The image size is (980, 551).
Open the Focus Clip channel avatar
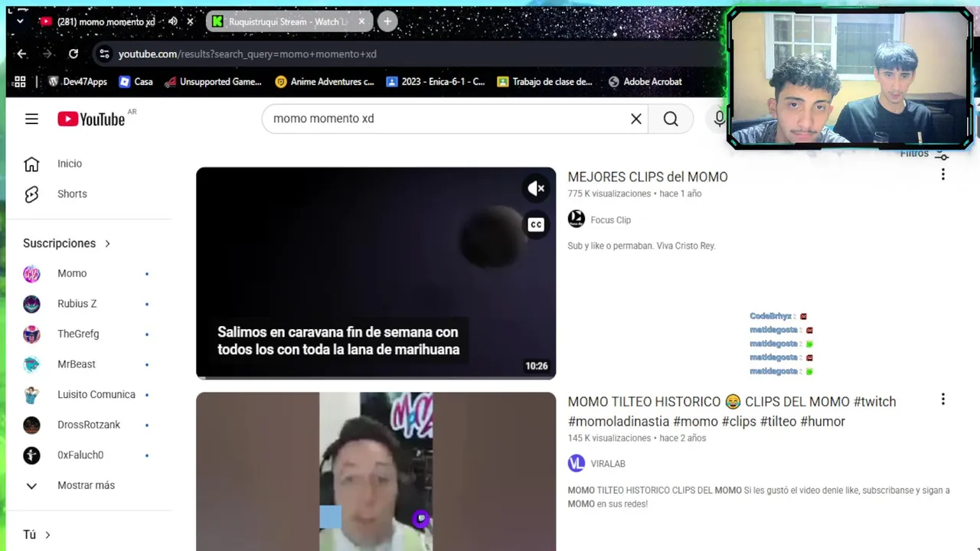(x=577, y=220)
